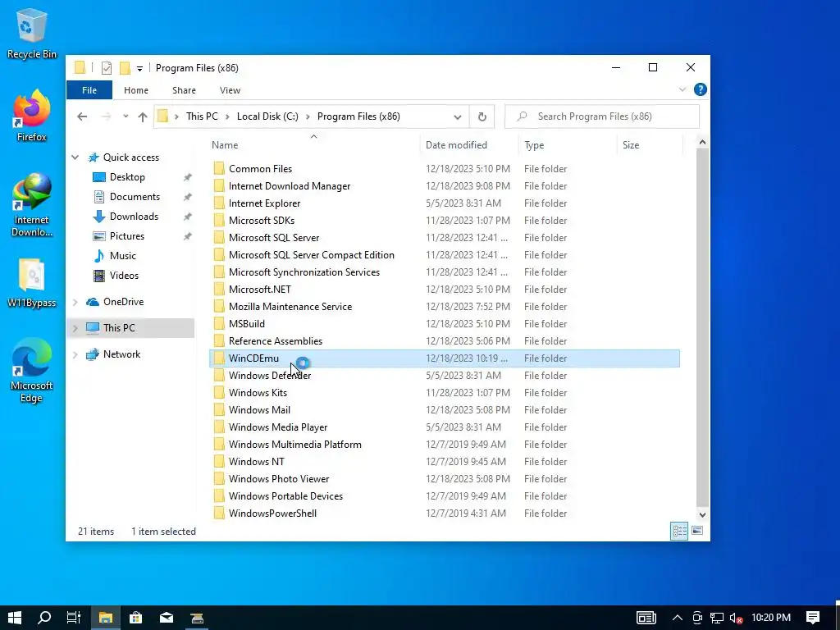Image resolution: width=840 pixels, height=630 pixels.
Task: Open Microsoft Store from taskbar
Action: (x=136, y=618)
